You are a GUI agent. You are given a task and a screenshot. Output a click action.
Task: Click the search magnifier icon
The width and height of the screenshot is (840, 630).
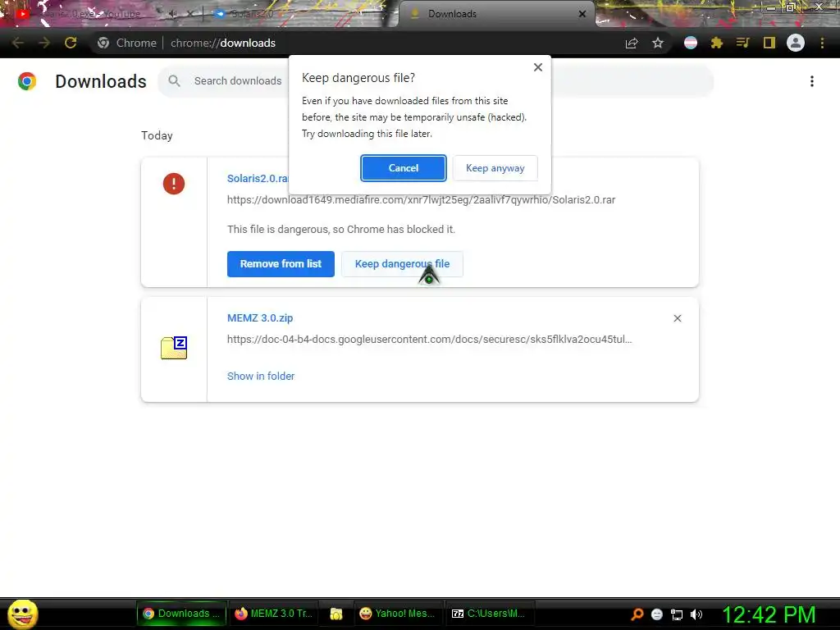(x=174, y=81)
